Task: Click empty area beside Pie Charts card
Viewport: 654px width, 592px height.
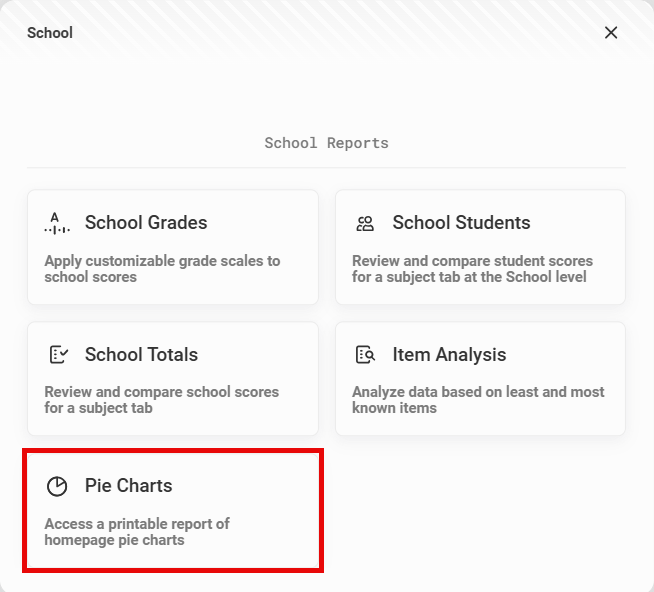Action: point(480,510)
